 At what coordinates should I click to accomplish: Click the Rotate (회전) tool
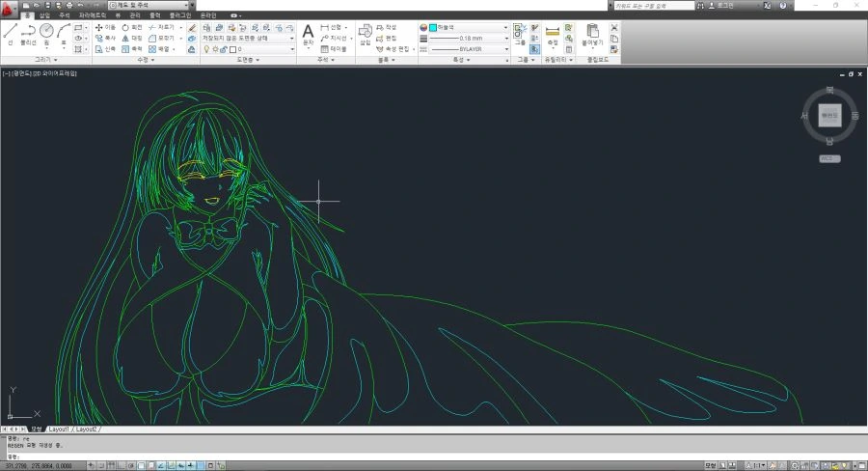click(132, 27)
